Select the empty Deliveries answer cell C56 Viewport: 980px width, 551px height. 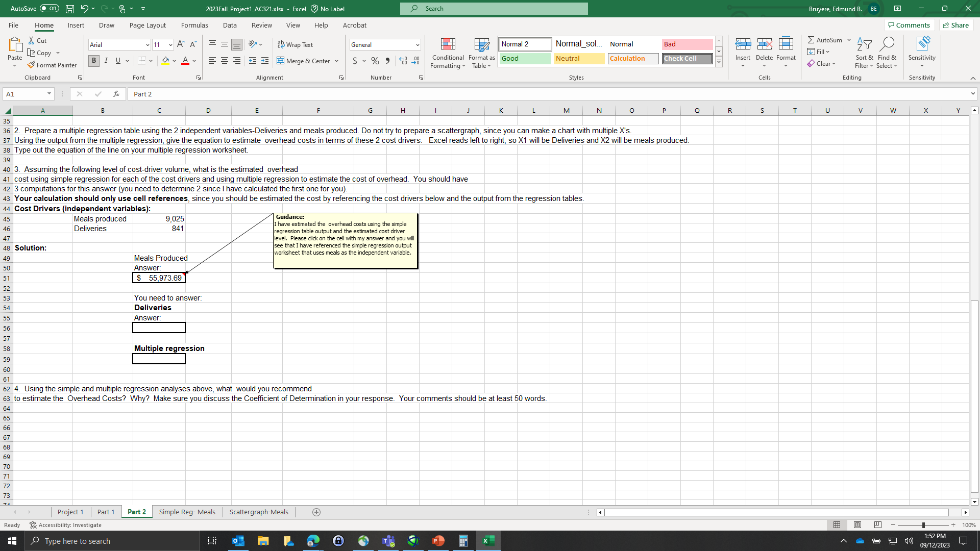(159, 328)
